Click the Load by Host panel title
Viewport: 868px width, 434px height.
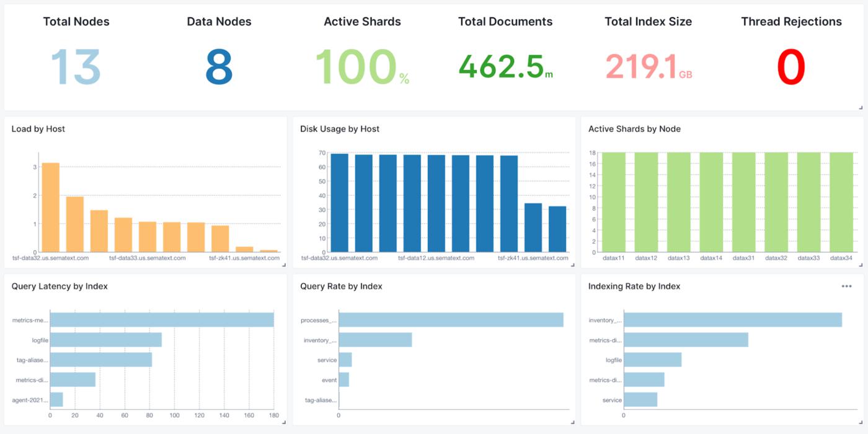(37, 129)
